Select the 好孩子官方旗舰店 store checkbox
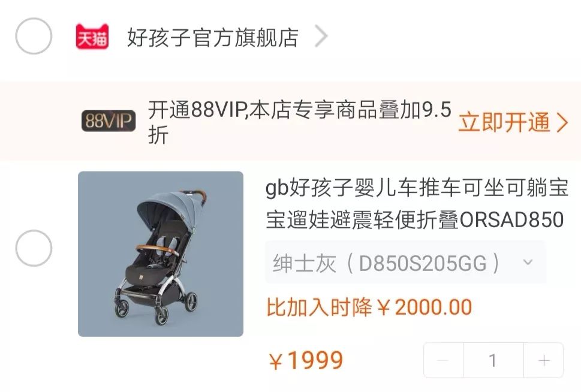The image size is (581, 392). (x=34, y=36)
